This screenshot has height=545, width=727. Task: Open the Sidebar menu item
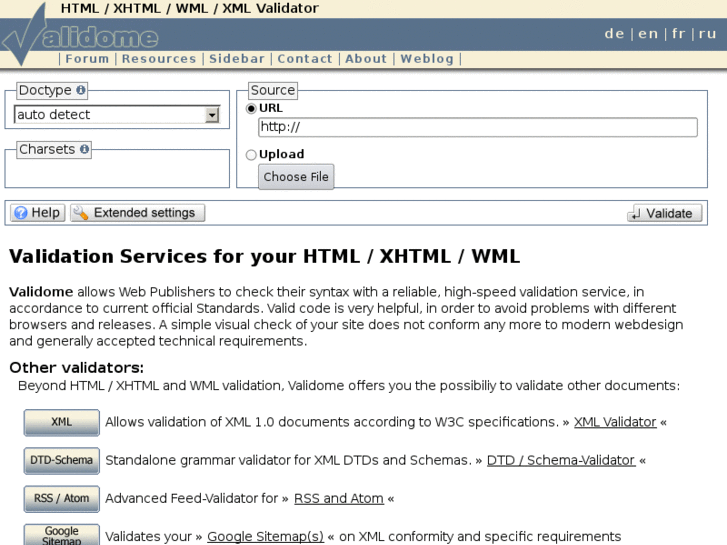tap(237, 59)
